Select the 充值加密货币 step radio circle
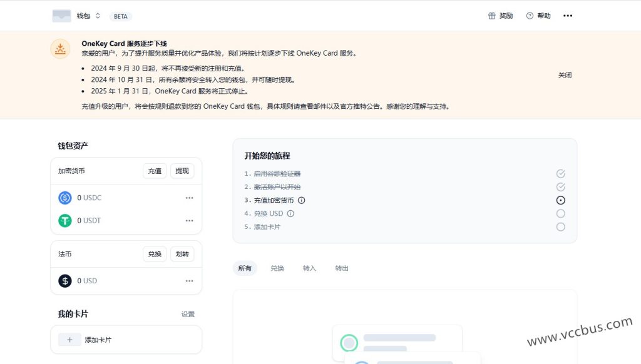The width and height of the screenshot is (641, 364). [560, 200]
